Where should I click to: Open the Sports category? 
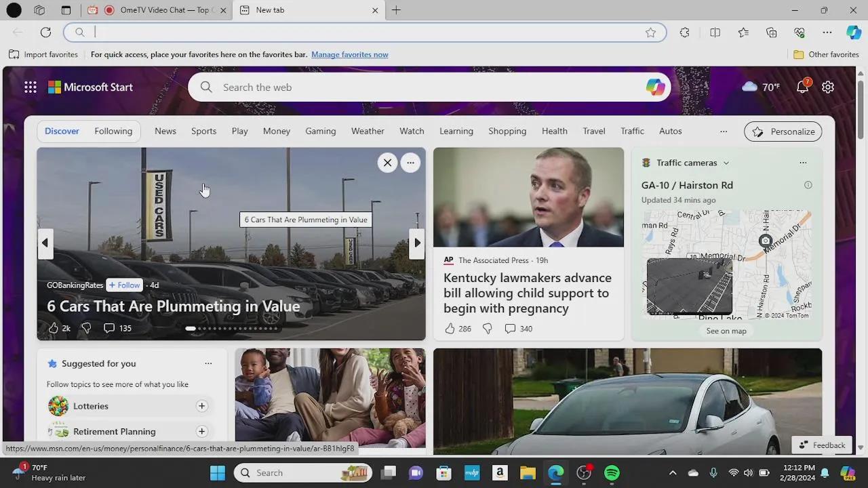[203, 131]
